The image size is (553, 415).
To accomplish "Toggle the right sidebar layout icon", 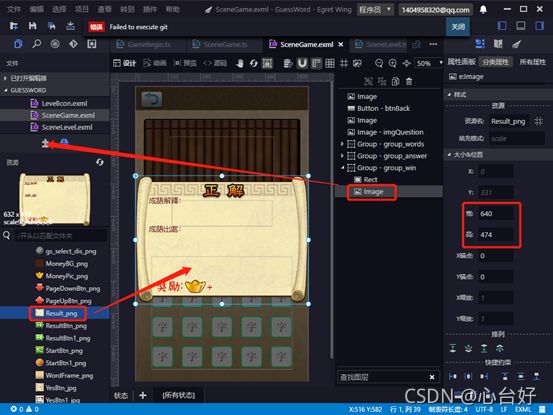I will pyautogui.click(x=540, y=26).
